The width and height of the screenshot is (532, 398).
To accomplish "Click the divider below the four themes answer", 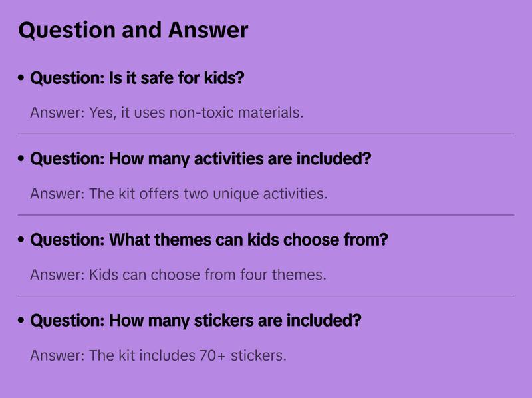I will (x=266, y=296).
